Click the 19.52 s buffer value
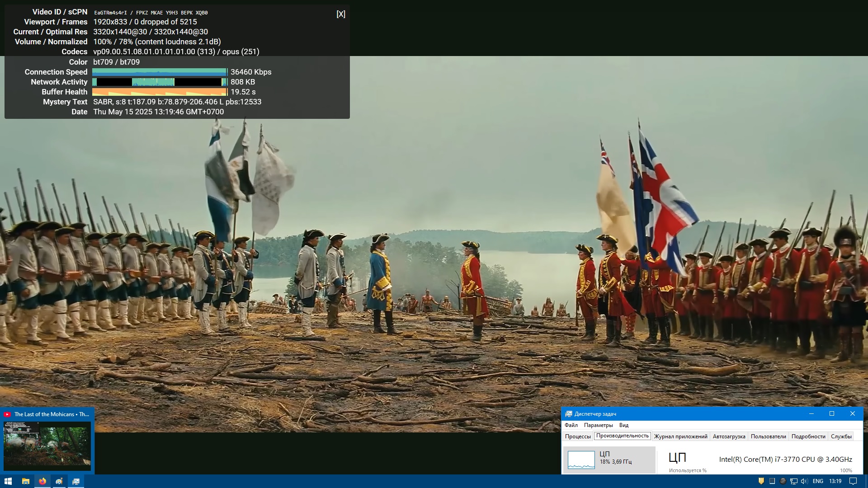Viewport: 868px width, 488px height. (243, 92)
